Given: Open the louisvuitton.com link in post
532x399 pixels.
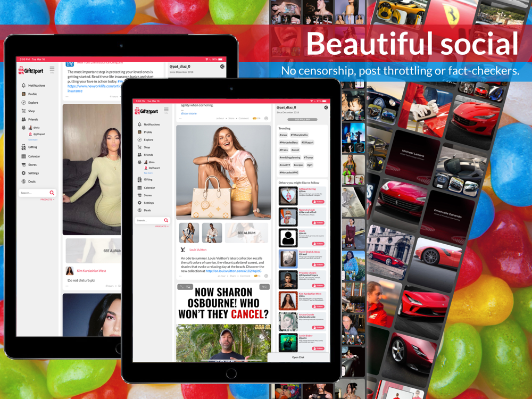Looking at the screenshot, I should click(234, 271).
